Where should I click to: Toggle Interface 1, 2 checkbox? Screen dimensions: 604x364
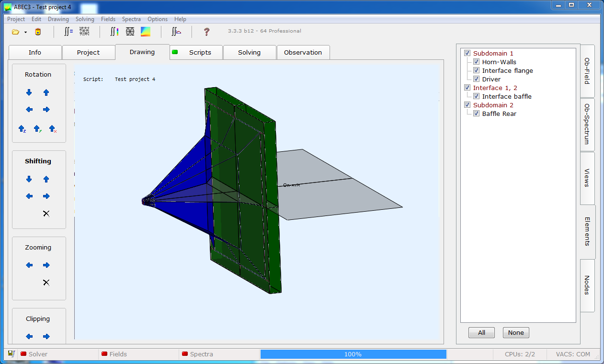pos(467,88)
